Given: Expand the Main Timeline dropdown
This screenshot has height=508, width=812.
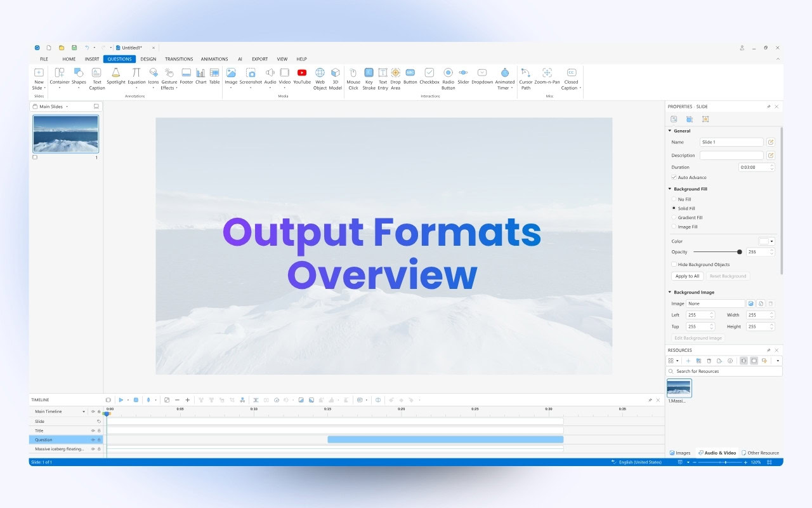Looking at the screenshot, I should [84, 411].
